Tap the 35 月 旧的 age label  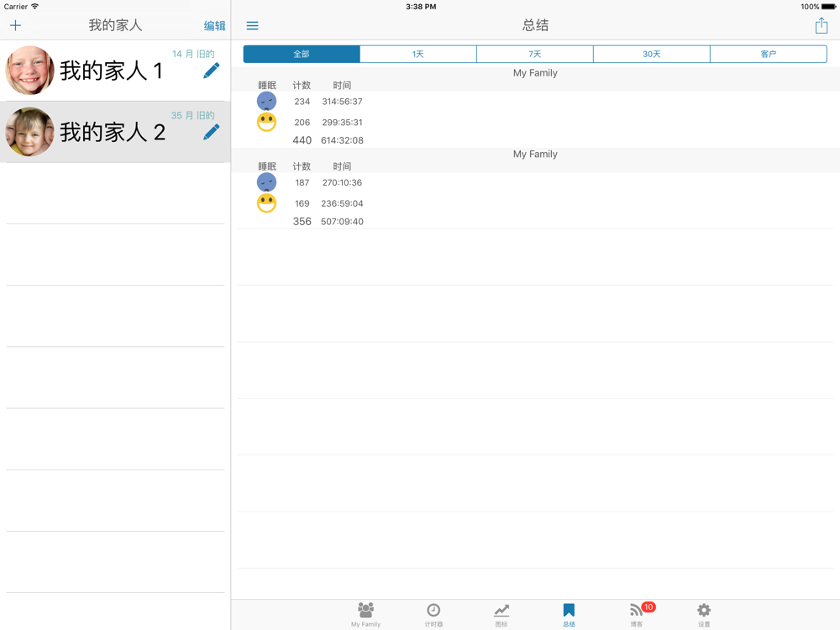point(193,116)
